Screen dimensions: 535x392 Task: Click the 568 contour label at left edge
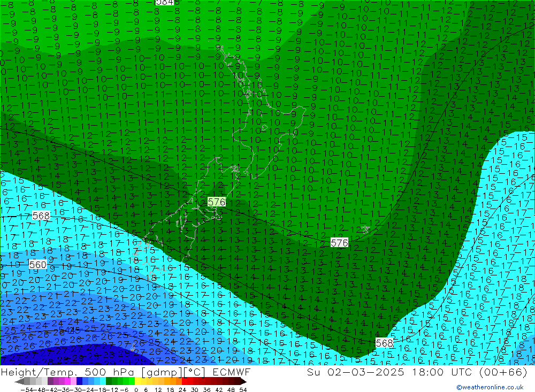coord(41,216)
